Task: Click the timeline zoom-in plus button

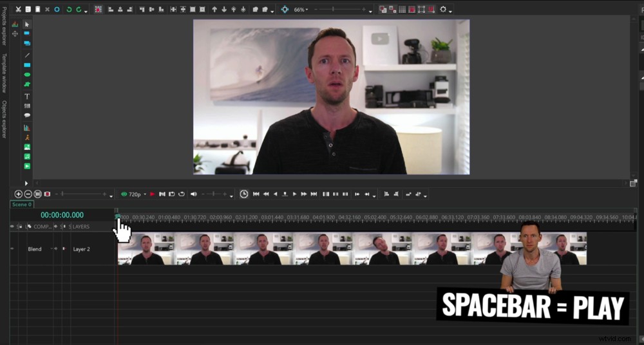Action: tap(18, 194)
